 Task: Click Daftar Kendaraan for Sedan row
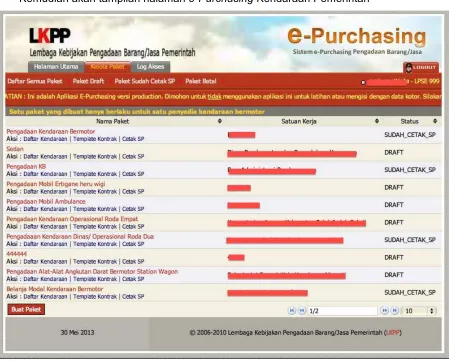45,156
